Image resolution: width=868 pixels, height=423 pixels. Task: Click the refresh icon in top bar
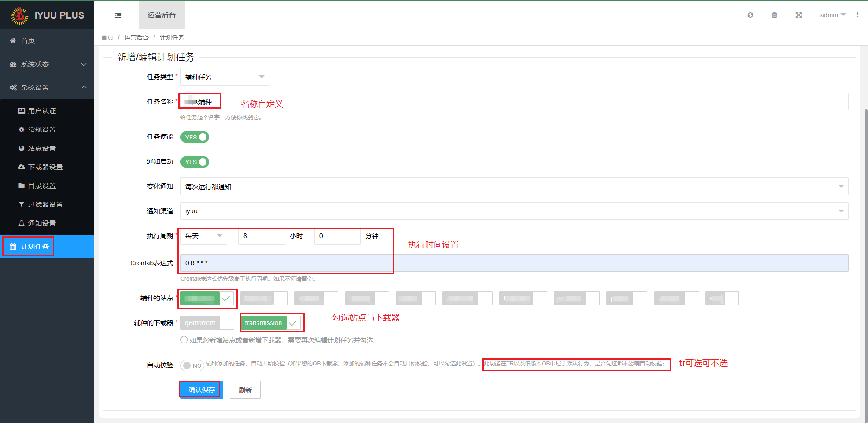tap(750, 15)
